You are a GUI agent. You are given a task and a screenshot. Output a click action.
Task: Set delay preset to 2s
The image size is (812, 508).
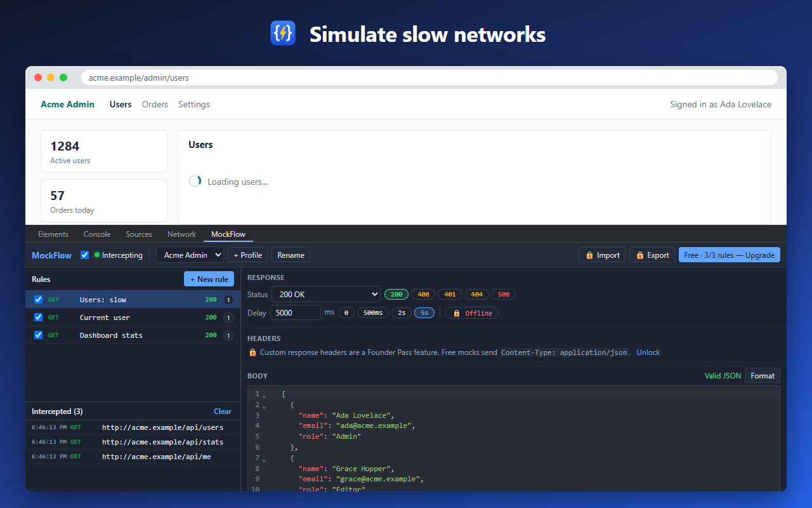(x=402, y=313)
